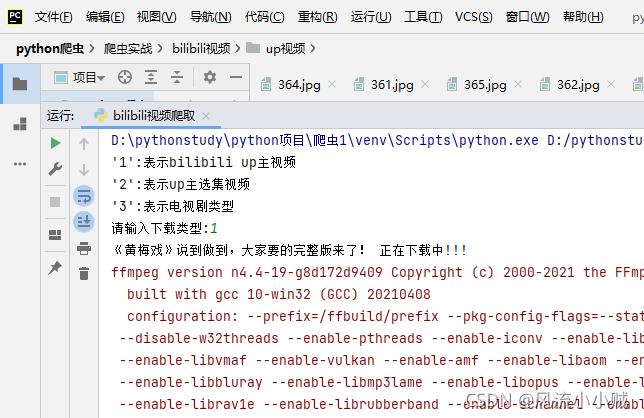Expand chevron after bilibili视频 breadcrumb
This screenshot has height=418, width=644.
coord(238,49)
